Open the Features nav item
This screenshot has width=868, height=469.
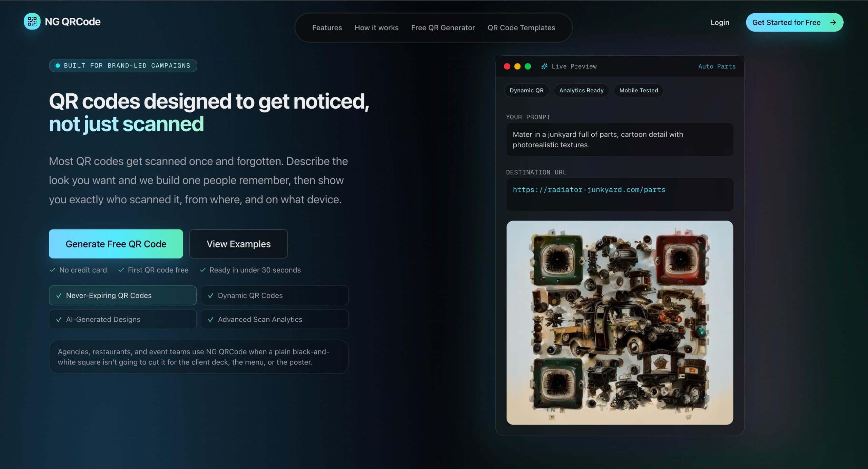327,27
